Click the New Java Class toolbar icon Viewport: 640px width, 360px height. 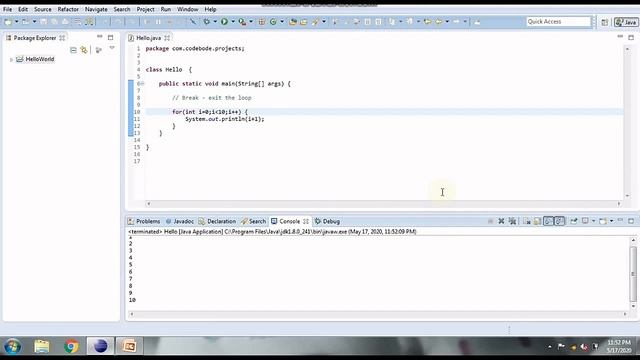click(x=273, y=22)
